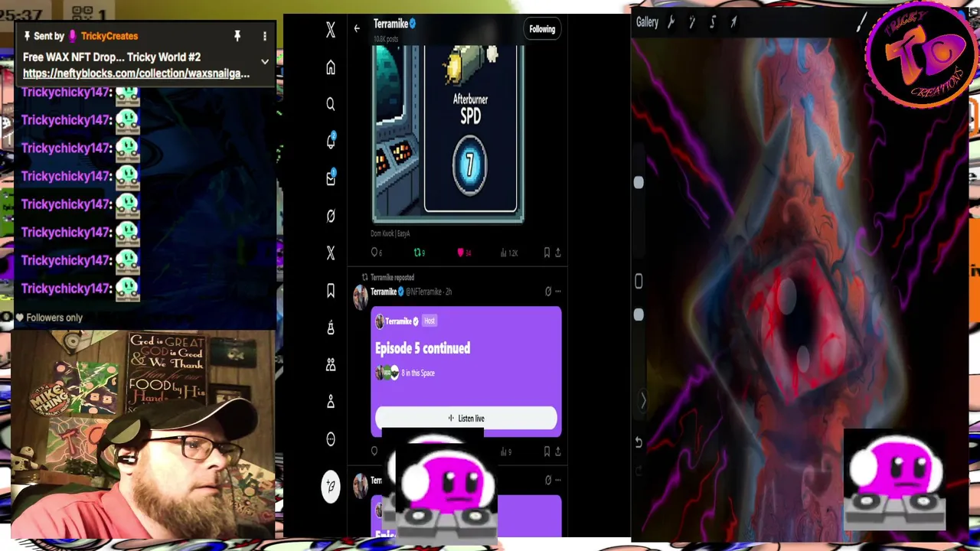Go back with the arrow beside Terramike
The height and width of the screenshot is (551, 980).
(x=357, y=28)
